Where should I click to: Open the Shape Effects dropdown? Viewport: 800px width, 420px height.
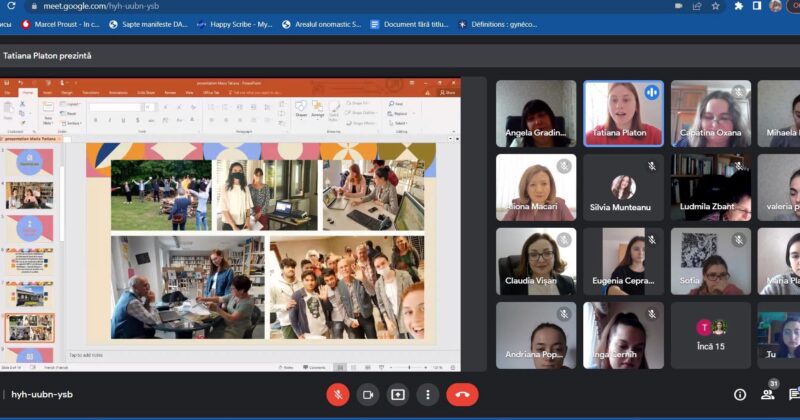[x=361, y=123]
